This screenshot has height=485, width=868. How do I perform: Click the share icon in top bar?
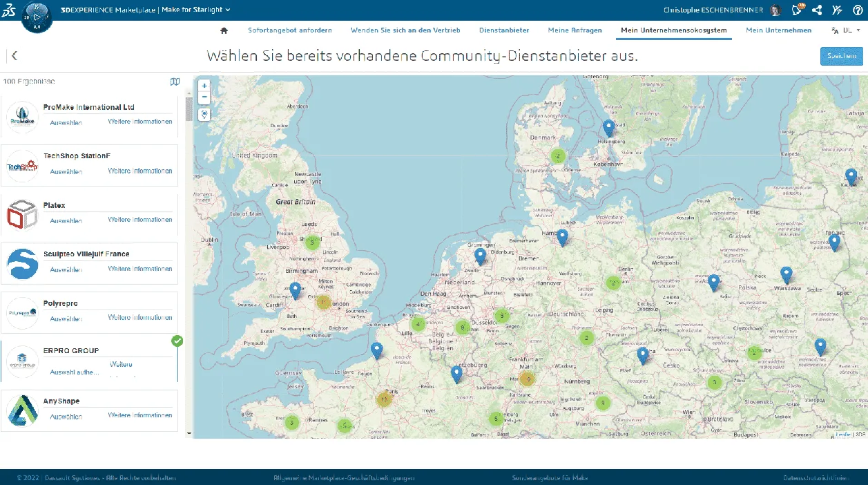pos(817,10)
